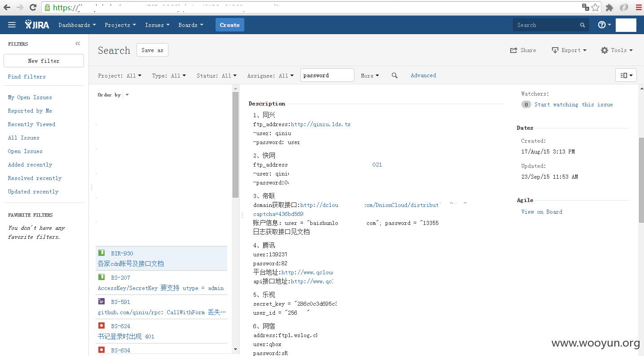Click the bug icon of BS-634
The width and height of the screenshot is (644, 356).
coord(101,350)
